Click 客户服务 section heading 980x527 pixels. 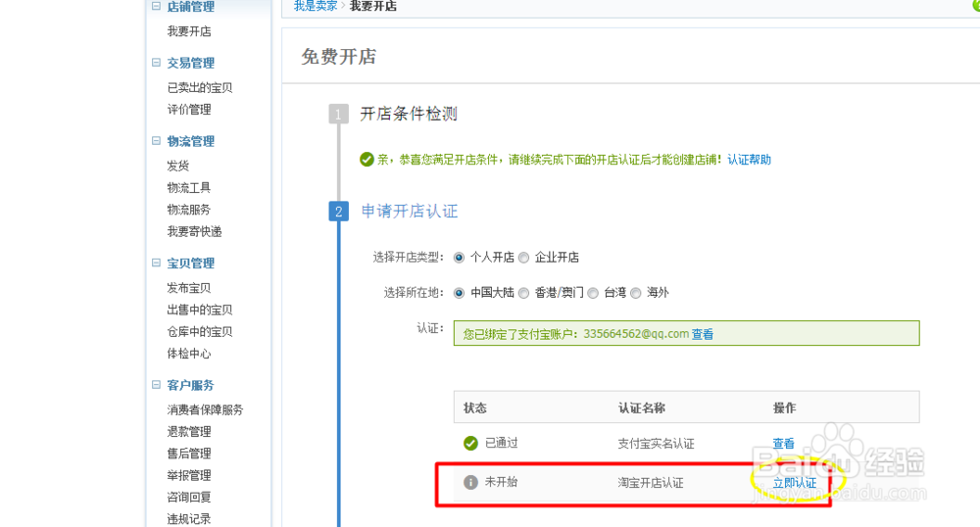(191, 385)
